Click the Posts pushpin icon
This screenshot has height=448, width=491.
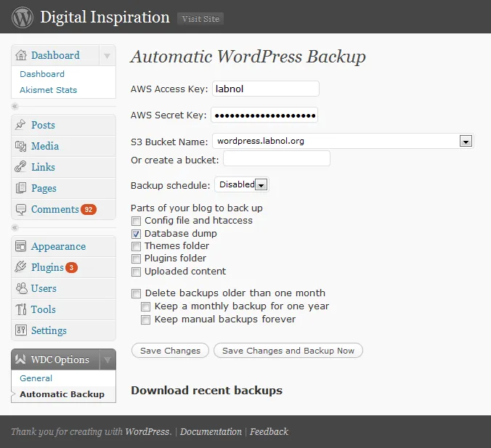(20, 125)
